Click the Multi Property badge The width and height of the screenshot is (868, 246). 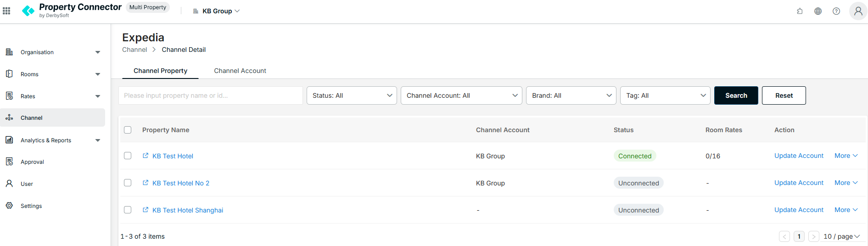click(x=148, y=7)
